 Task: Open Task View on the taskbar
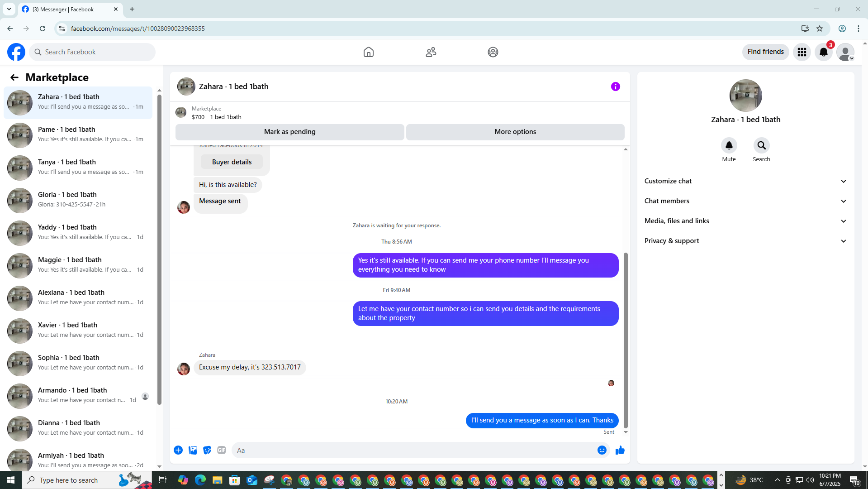[163, 480]
